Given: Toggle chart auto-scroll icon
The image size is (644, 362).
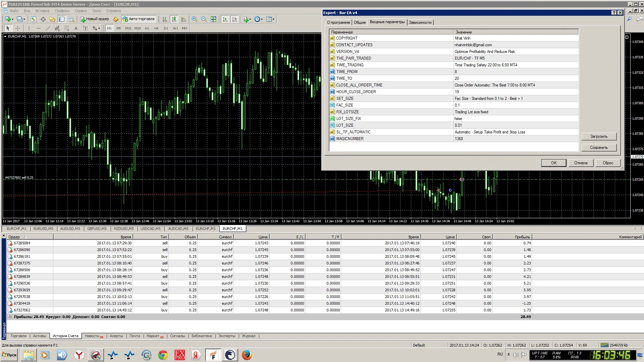Looking at the screenshot, I should pyautogui.click(x=225, y=19).
